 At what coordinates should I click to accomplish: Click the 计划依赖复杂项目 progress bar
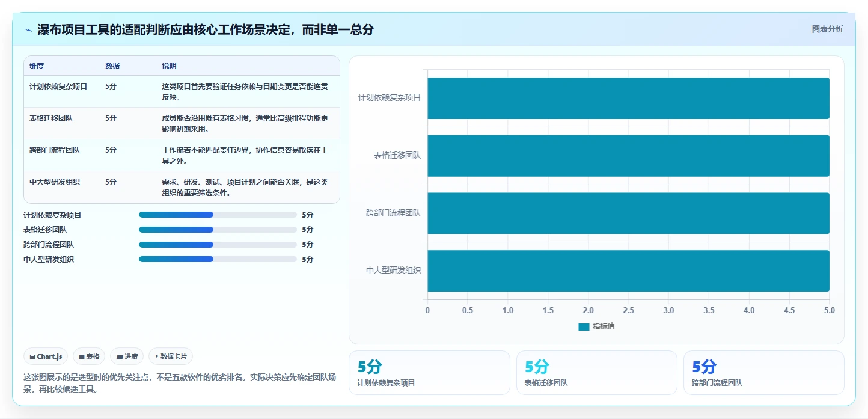[x=218, y=215]
